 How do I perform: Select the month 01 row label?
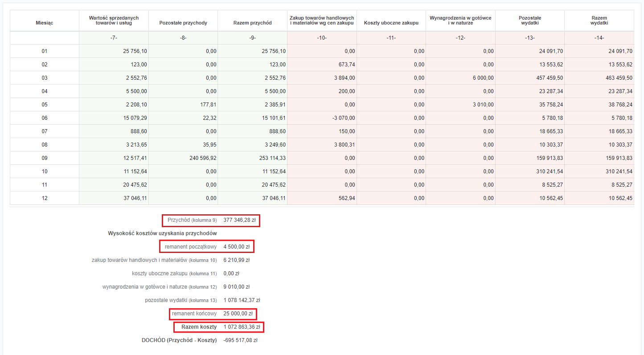click(x=45, y=51)
